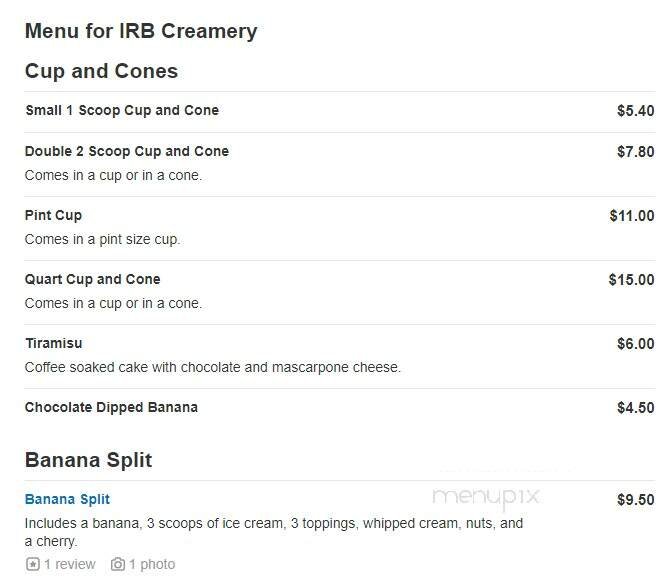
Task: View the 1 photo link
Action: click(151, 564)
